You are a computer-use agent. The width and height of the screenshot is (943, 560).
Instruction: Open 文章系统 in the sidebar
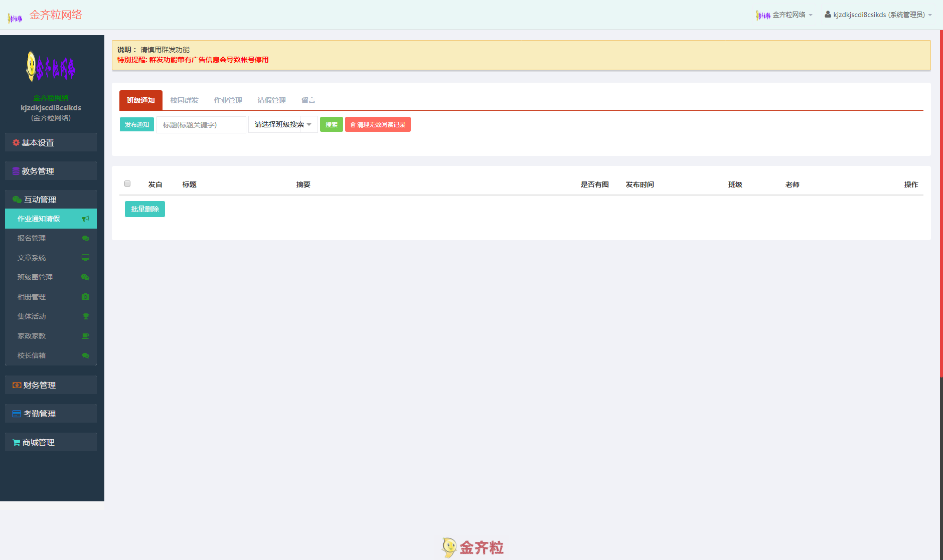click(51, 258)
